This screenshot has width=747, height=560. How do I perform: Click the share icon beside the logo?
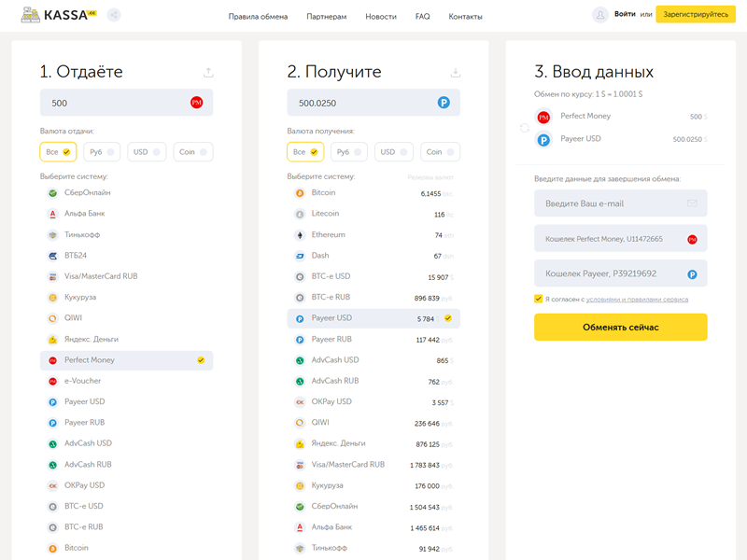coord(114,15)
